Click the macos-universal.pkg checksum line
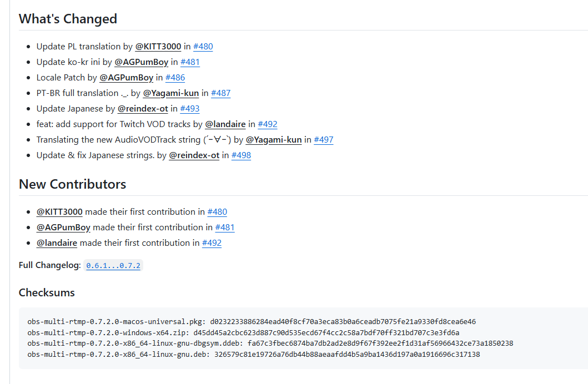This screenshot has height=384, width=588. [252, 322]
